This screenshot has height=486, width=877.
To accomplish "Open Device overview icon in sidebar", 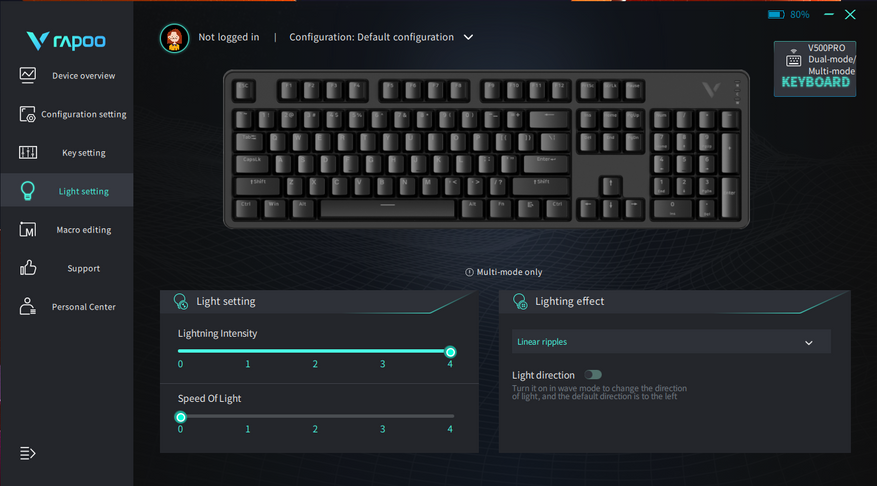I will pos(27,75).
